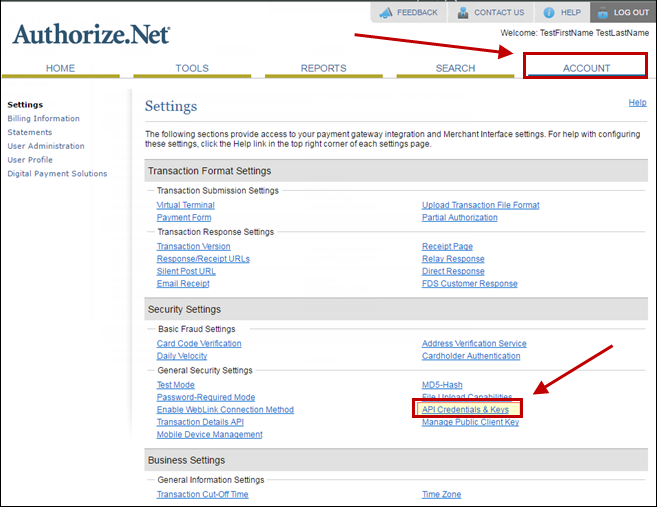
Task: Open Address Verification Service settings
Action: pos(474,344)
